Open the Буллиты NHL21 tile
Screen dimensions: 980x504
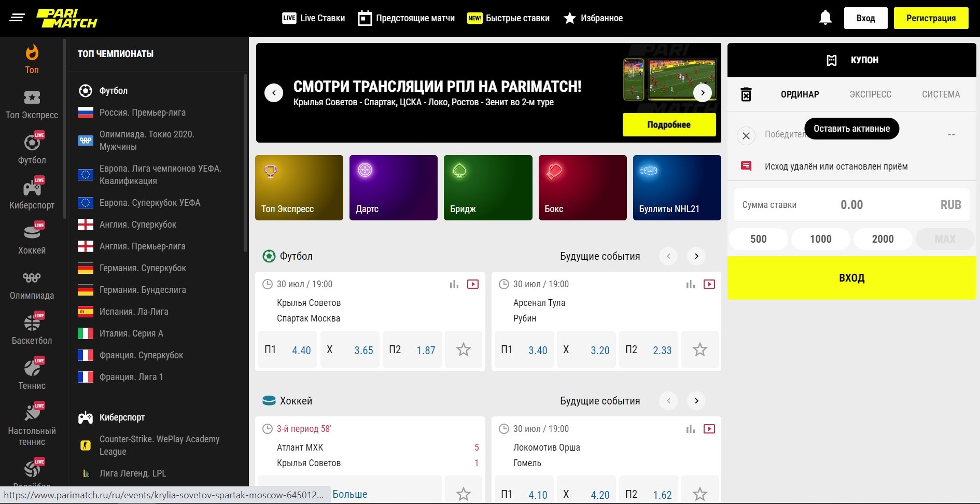(x=677, y=188)
